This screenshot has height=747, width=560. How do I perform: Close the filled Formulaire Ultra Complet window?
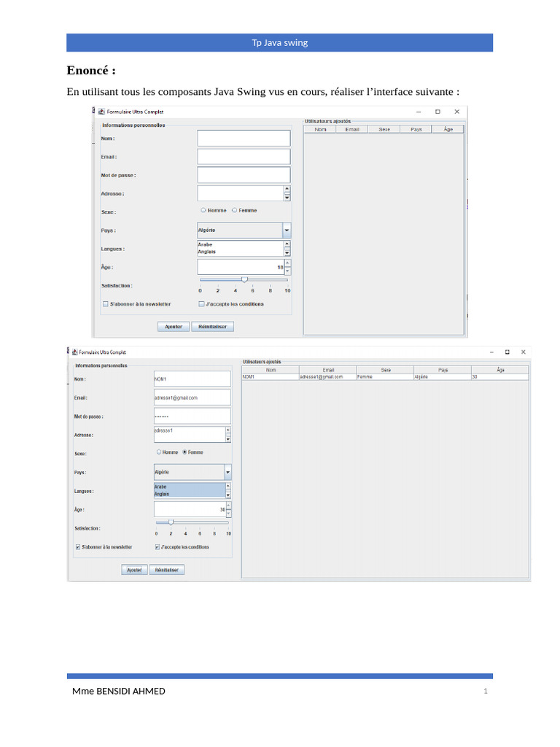tap(524, 352)
